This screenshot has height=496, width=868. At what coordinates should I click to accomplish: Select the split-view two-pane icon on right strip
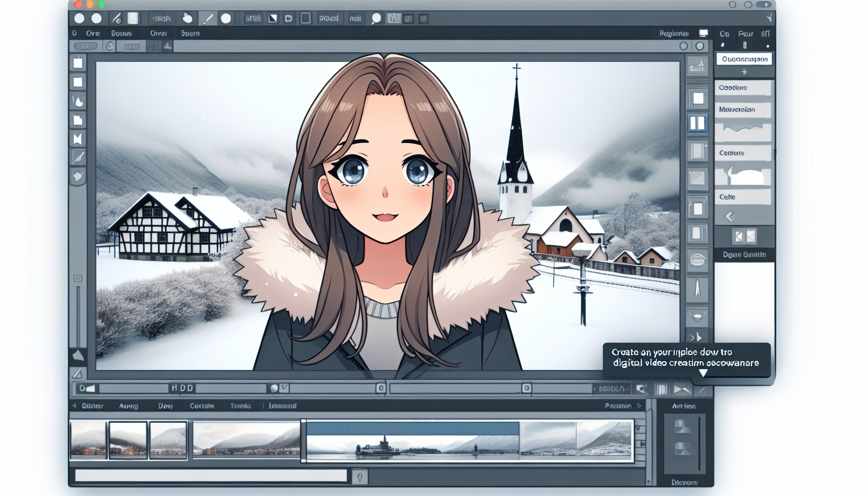tap(697, 124)
